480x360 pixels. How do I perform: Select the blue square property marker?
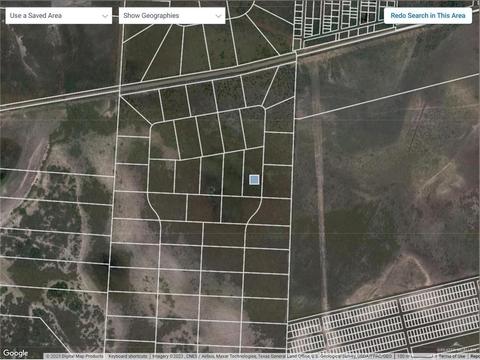coord(254,180)
